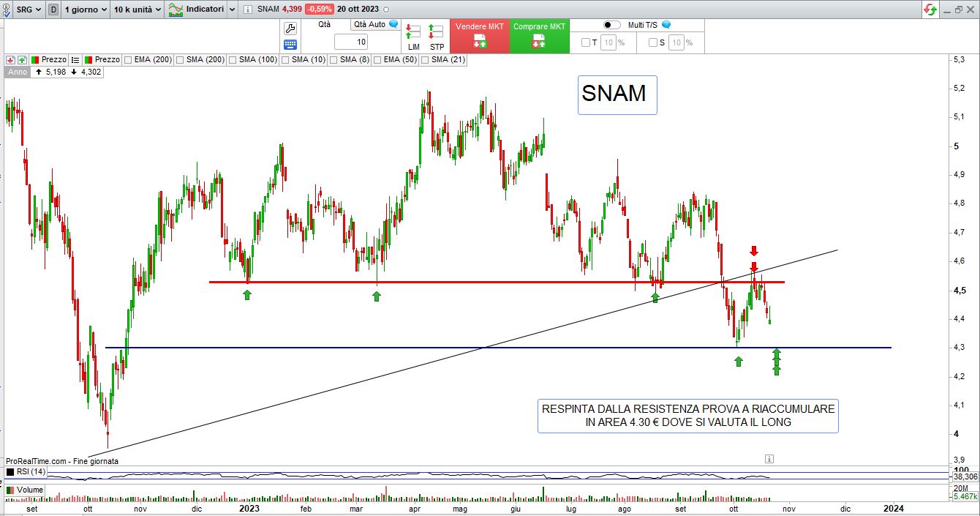Enable the SMA (8) checkbox
The height and width of the screenshot is (516, 980).
click(333, 59)
